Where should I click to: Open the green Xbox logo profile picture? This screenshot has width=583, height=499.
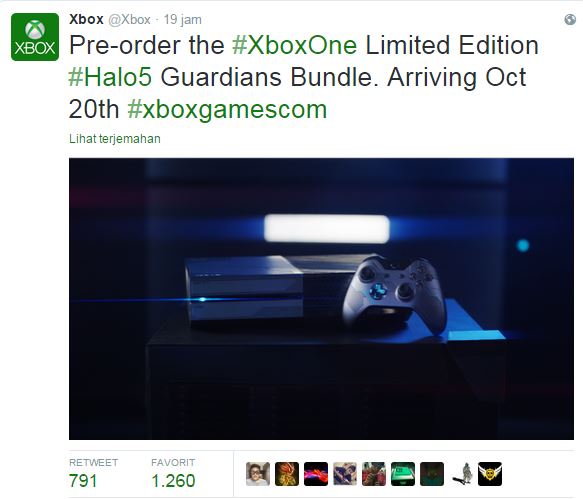pyautogui.click(x=35, y=37)
